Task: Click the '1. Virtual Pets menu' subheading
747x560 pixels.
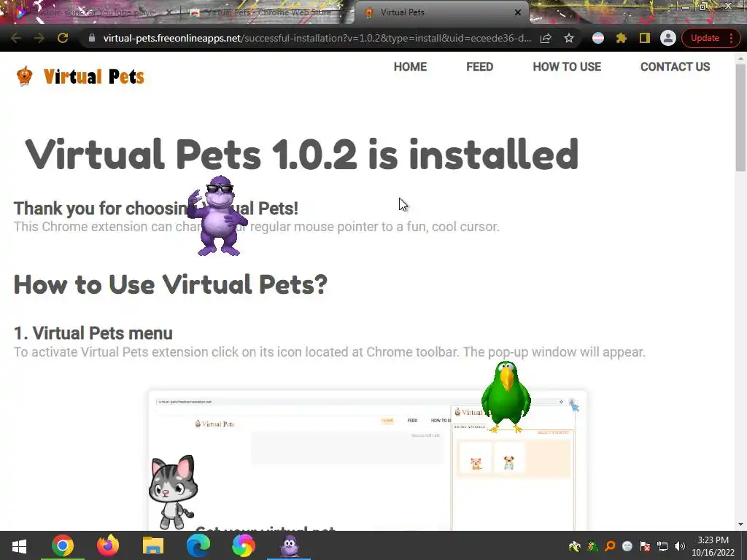Action: 93,332
